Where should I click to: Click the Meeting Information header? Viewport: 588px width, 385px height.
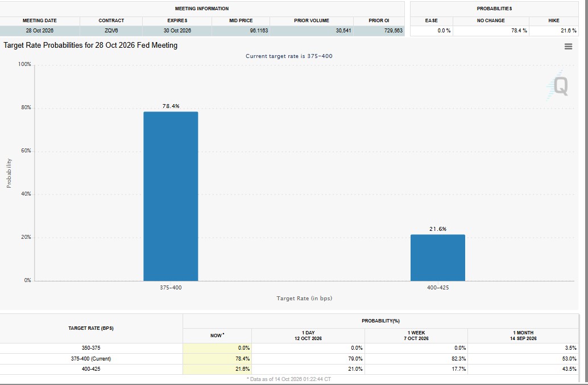(202, 9)
